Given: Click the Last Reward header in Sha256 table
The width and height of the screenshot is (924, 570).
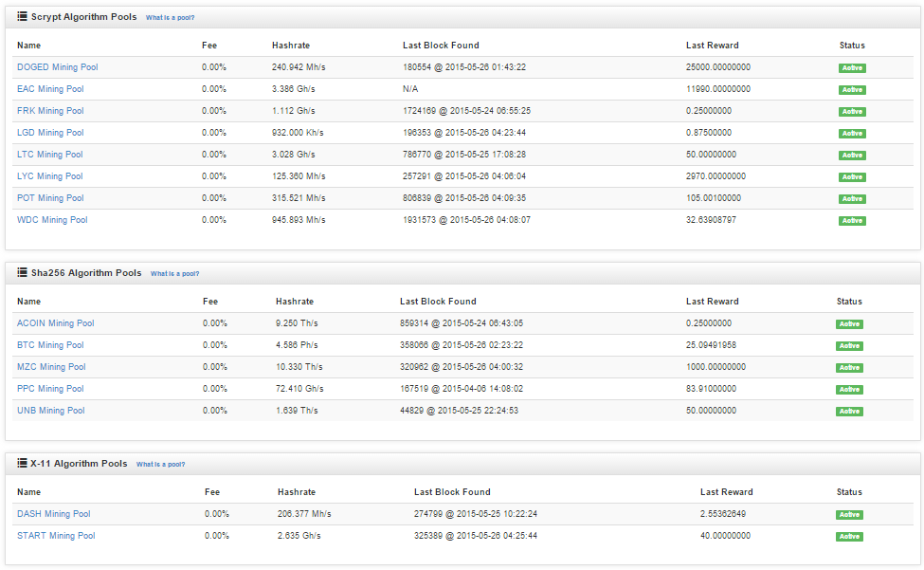Looking at the screenshot, I should [x=712, y=302].
